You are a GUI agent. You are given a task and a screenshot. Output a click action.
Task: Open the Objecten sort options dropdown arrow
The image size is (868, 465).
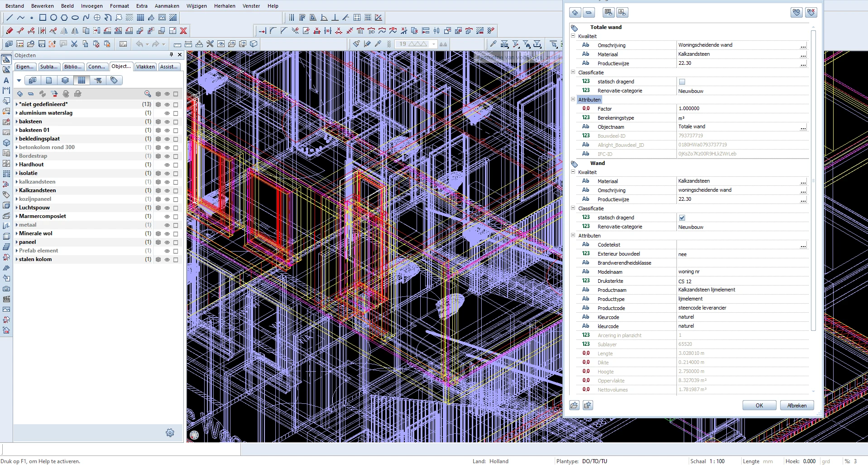tap(19, 80)
